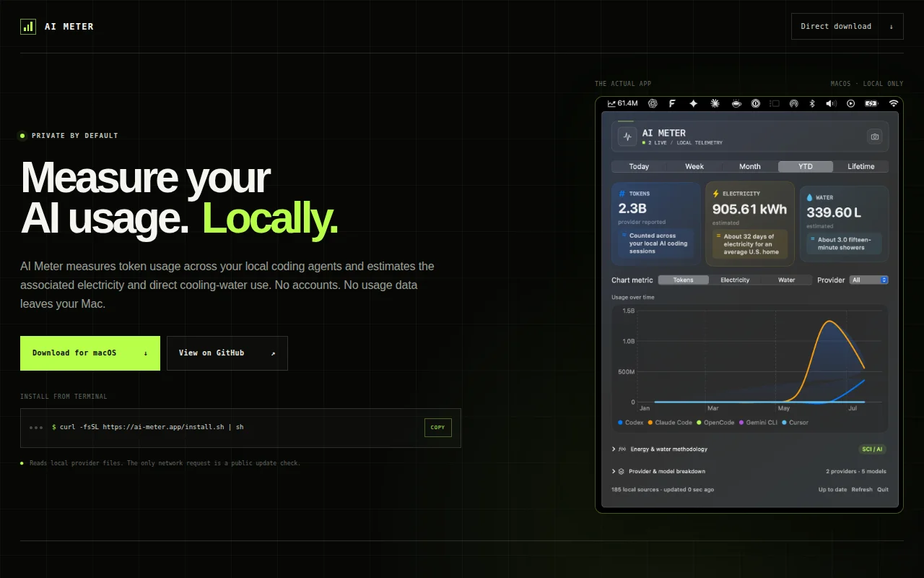Click the camera snapshot icon in AI Meter header
The image size is (924, 578).
875,137
